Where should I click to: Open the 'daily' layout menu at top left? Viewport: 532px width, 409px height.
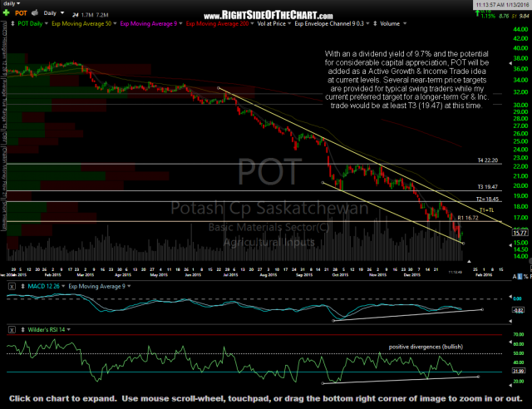click(x=11, y=3)
